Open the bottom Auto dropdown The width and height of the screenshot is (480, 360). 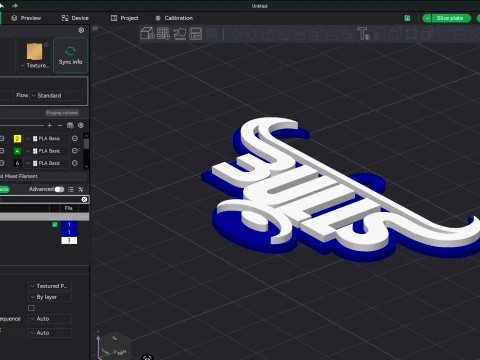click(50, 333)
